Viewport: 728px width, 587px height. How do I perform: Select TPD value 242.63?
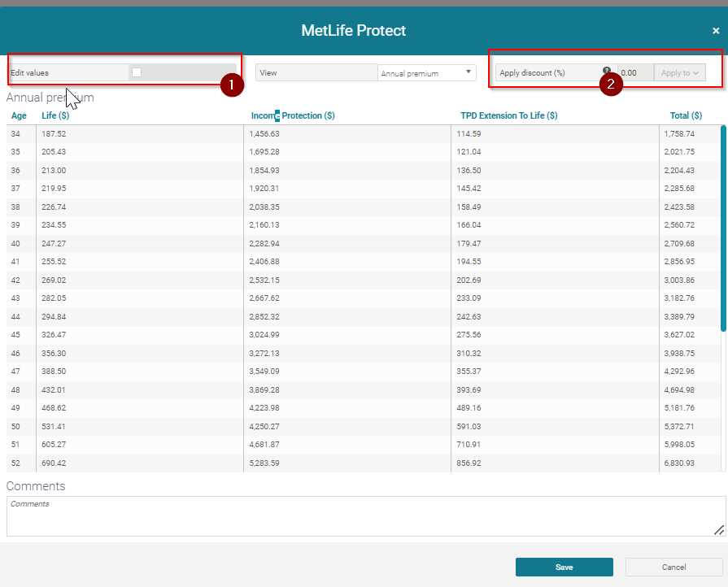pos(469,317)
